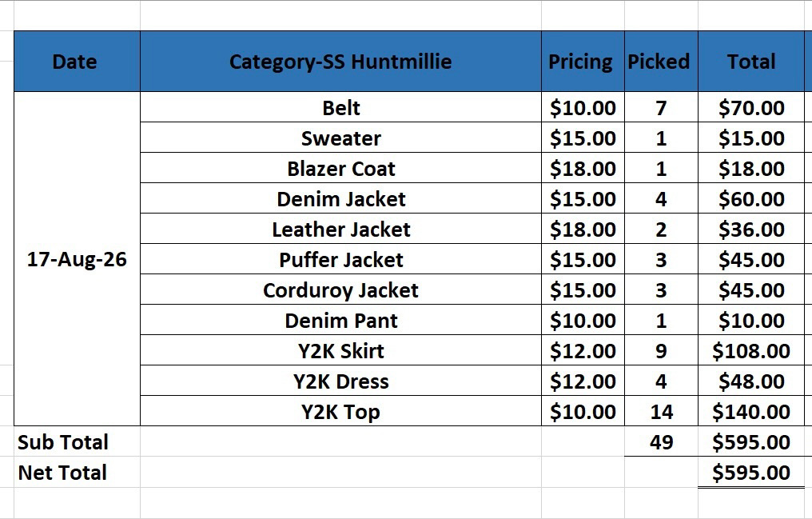Click the Total column header

click(751, 61)
